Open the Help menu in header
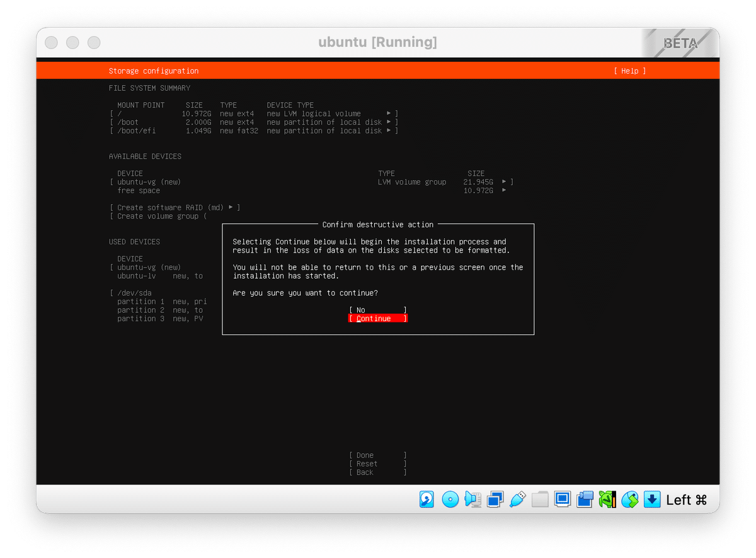This screenshot has height=558, width=756. pyautogui.click(x=630, y=71)
